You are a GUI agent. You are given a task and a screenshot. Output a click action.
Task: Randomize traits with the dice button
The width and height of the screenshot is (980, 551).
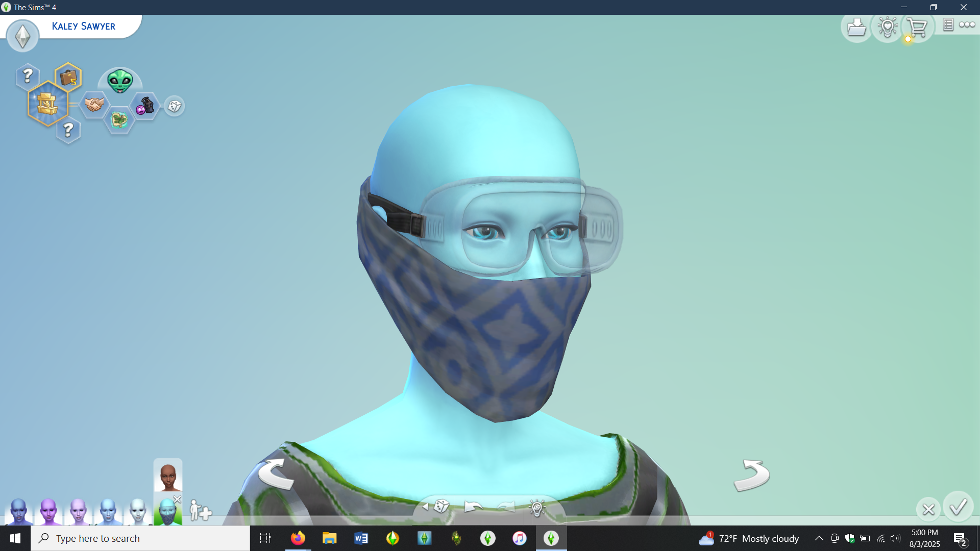175,106
